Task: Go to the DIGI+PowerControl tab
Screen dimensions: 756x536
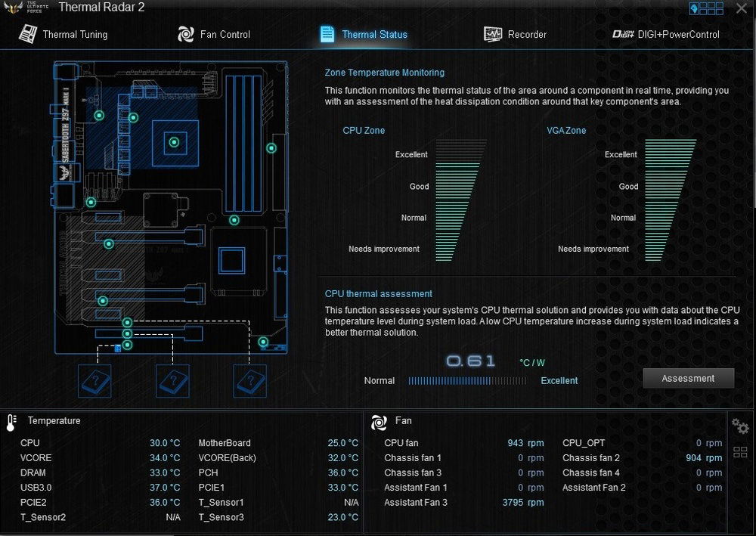Action: pyautogui.click(x=666, y=34)
